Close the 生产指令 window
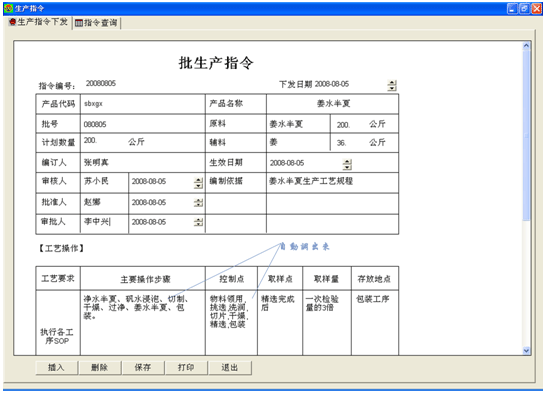 [x=536, y=8]
